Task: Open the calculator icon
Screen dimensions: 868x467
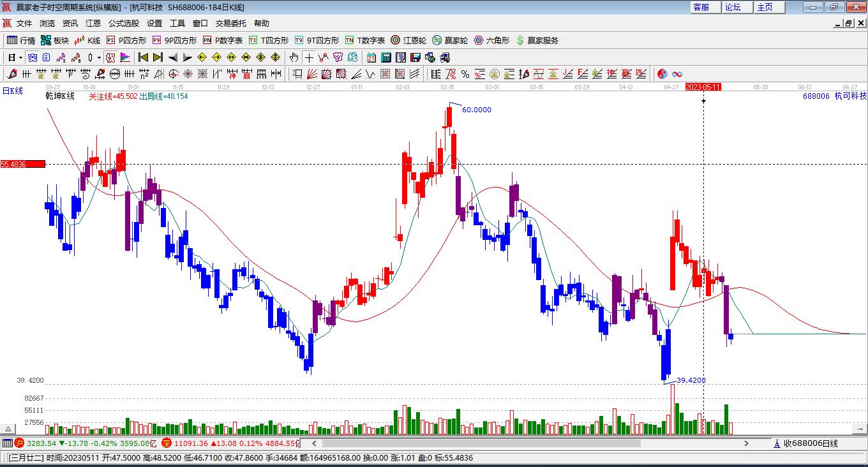Action: (386, 57)
